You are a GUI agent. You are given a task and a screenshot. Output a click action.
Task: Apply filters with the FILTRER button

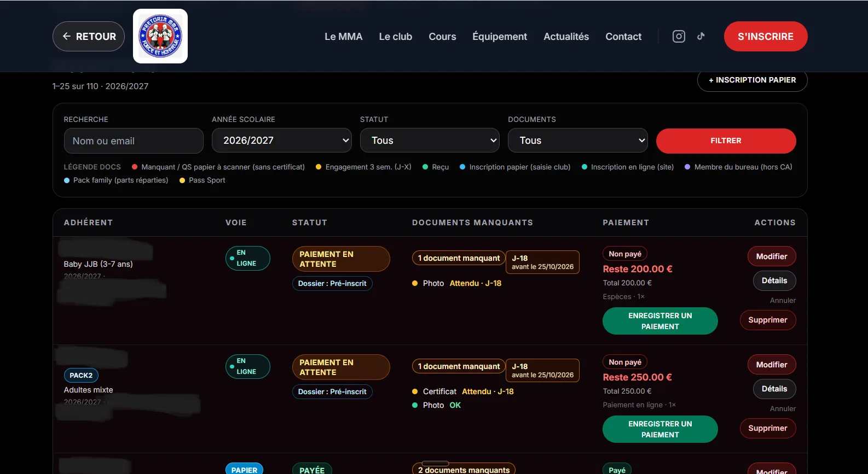pos(726,141)
